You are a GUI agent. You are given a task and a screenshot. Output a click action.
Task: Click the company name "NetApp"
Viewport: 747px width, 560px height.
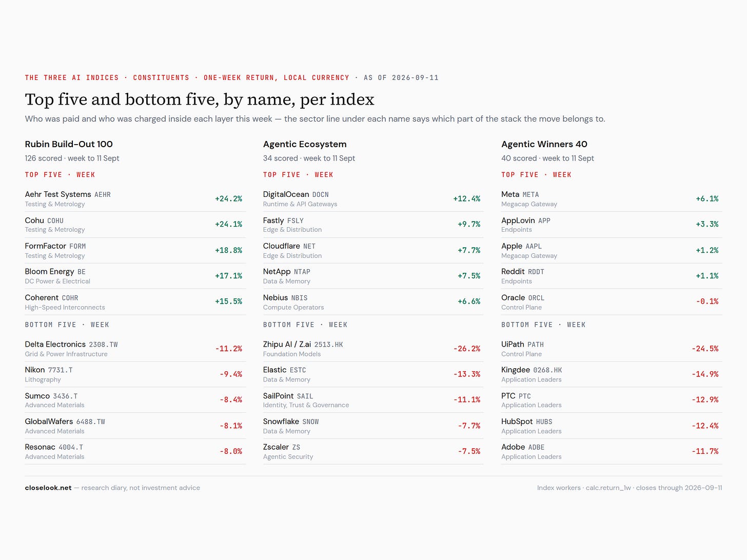click(277, 271)
